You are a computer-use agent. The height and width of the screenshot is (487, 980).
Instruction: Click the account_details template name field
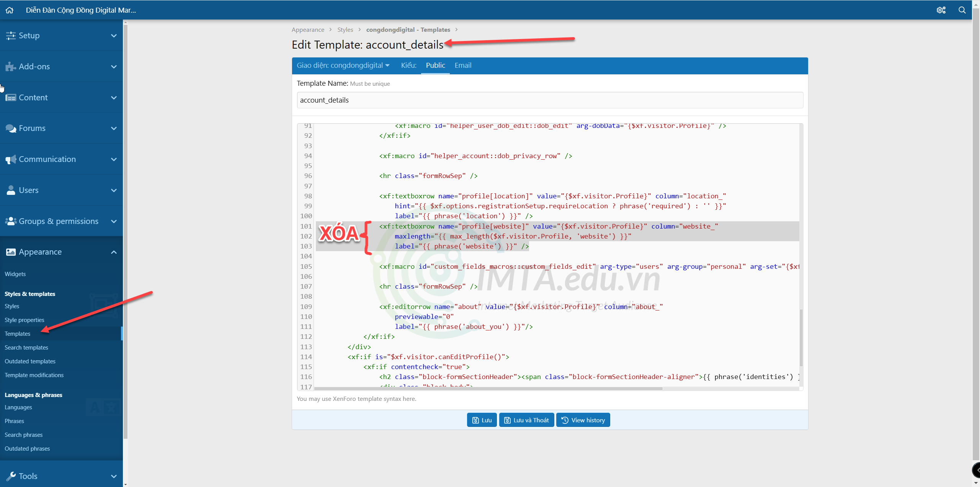coord(549,100)
